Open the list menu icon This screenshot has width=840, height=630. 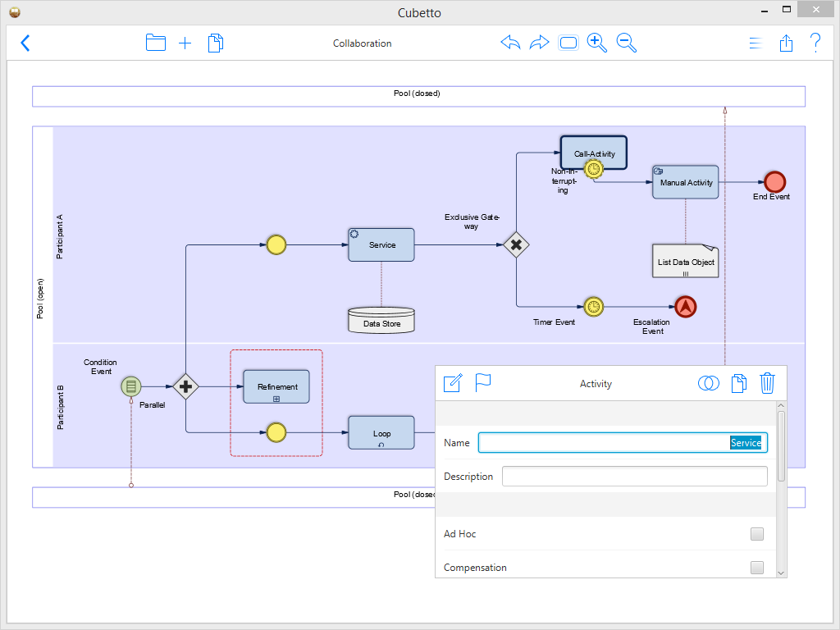tap(756, 43)
